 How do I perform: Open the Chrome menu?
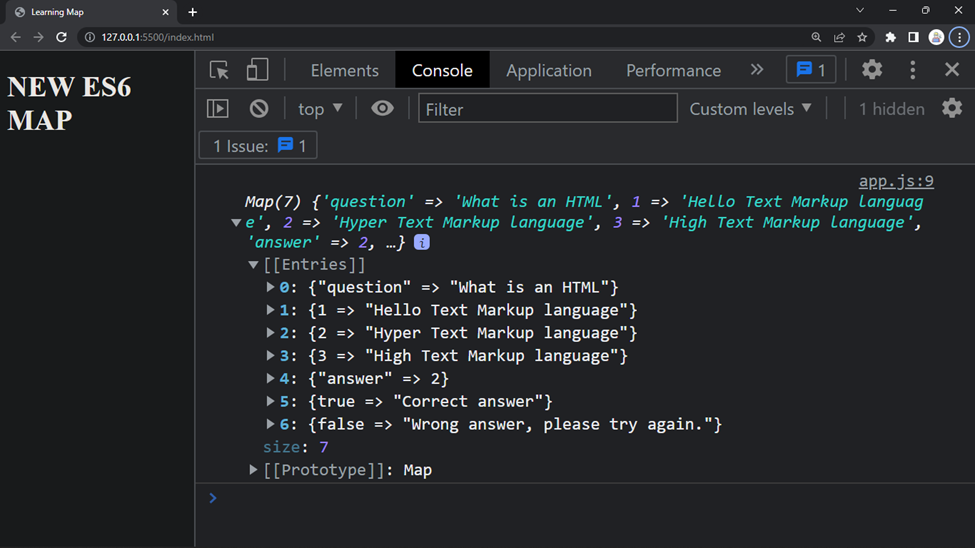(959, 37)
